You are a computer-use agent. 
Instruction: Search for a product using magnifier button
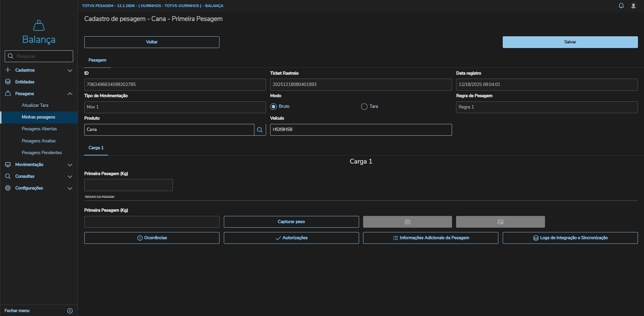coord(260,130)
